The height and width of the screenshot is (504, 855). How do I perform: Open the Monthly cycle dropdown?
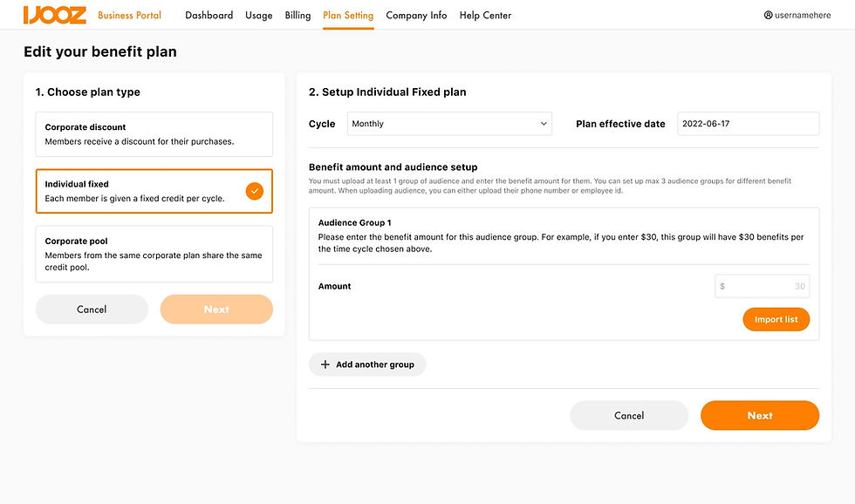449,124
